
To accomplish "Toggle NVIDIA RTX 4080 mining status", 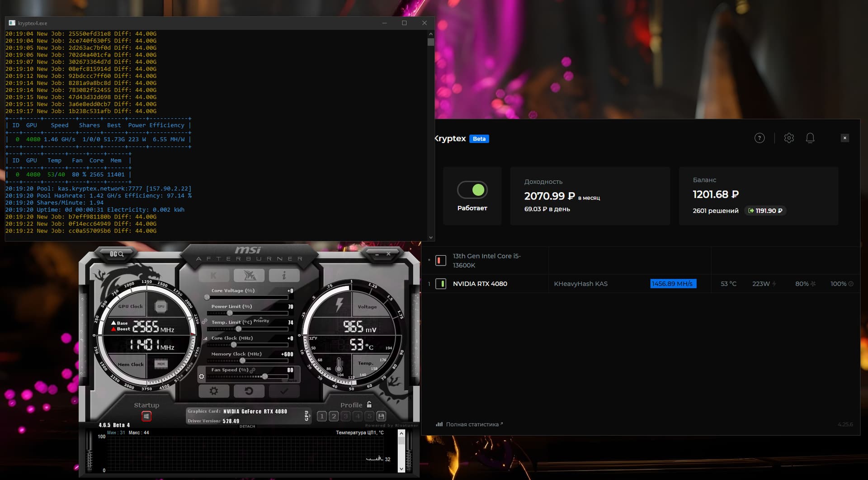I will [441, 284].
